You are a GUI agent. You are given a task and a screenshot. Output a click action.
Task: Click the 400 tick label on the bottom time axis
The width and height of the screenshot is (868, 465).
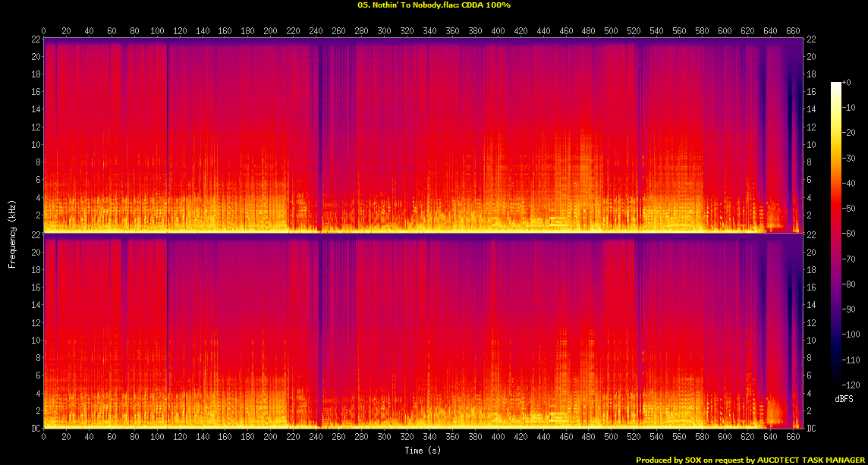coord(498,438)
